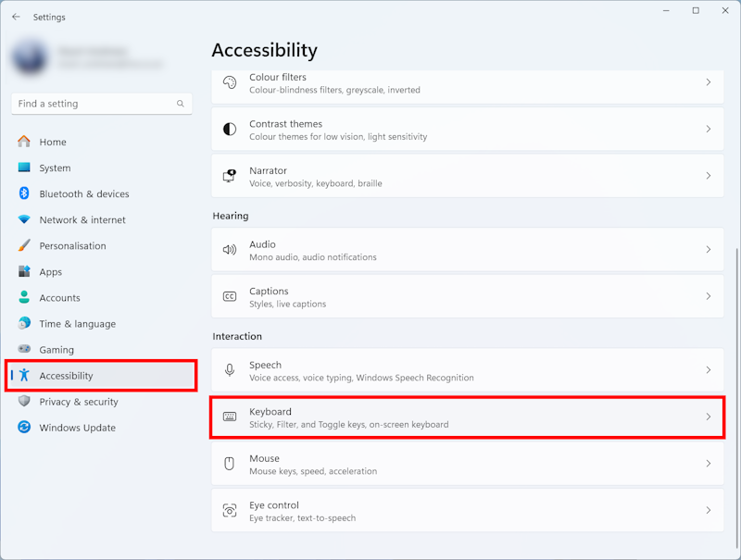
Task: Click the vertical scrollbar on the right
Action: pyautogui.click(x=735, y=370)
